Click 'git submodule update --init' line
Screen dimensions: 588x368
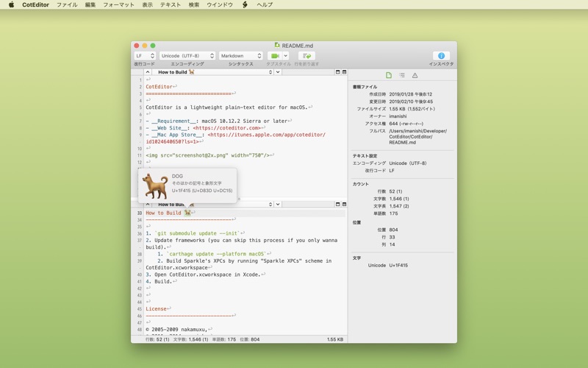coord(196,233)
